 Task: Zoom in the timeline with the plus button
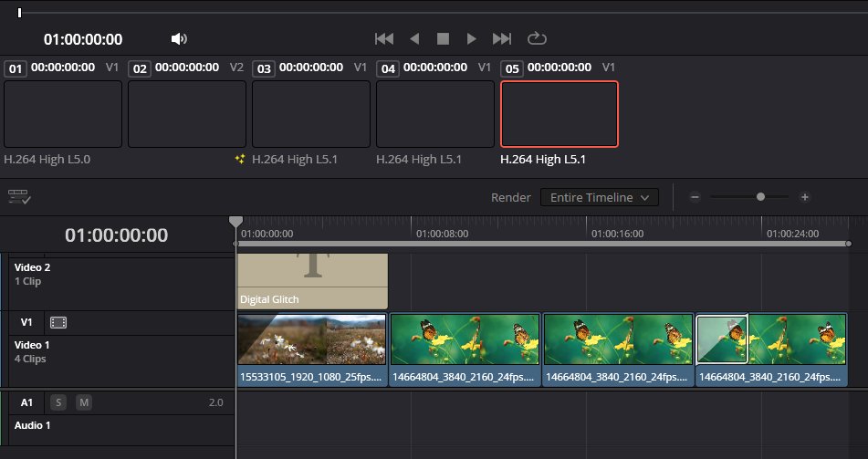[804, 197]
